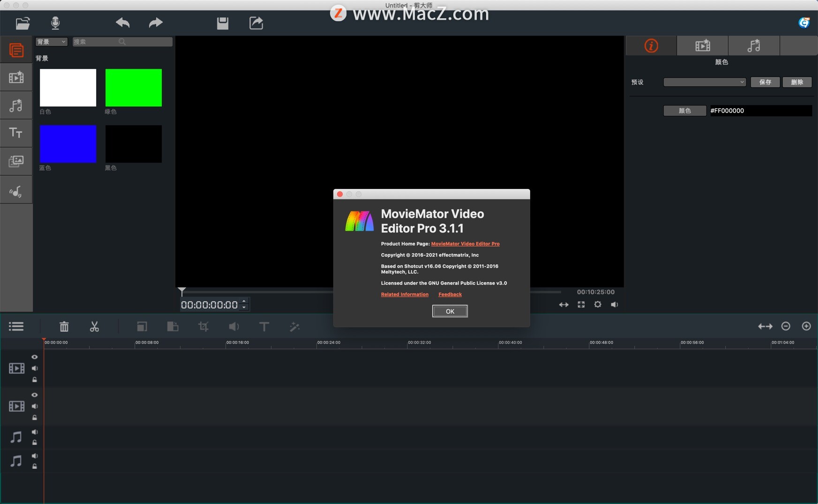This screenshot has height=504, width=818.
Task: Type in the timeline search field
Action: (122, 42)
